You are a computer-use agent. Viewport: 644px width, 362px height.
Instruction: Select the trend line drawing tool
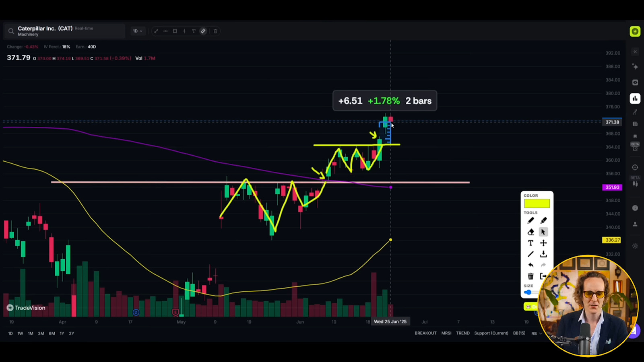[x=156, y=31]
